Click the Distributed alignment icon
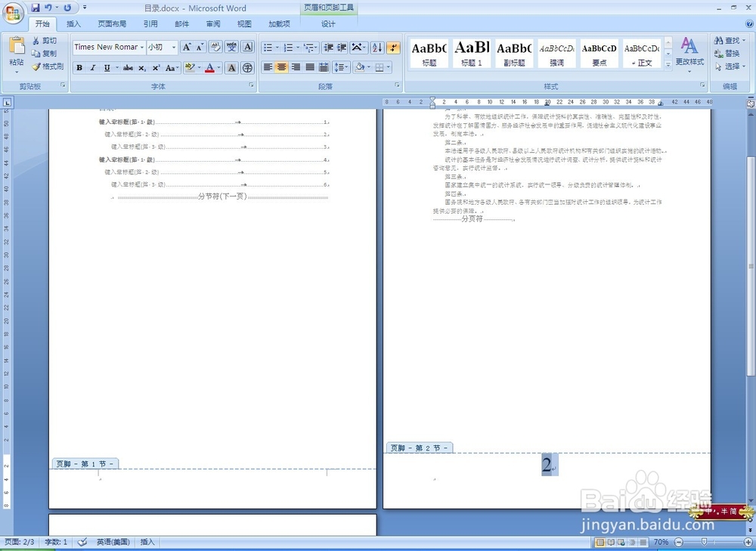The image size is (756, 551). click(x=324, y=67)
